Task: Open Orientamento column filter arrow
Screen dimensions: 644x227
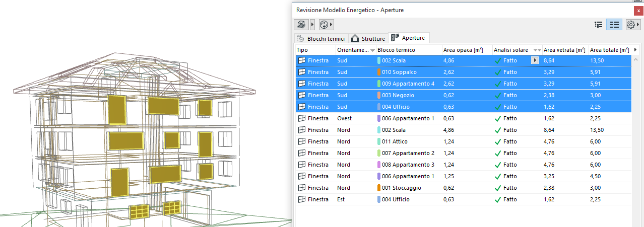Action: coord(372,50)
